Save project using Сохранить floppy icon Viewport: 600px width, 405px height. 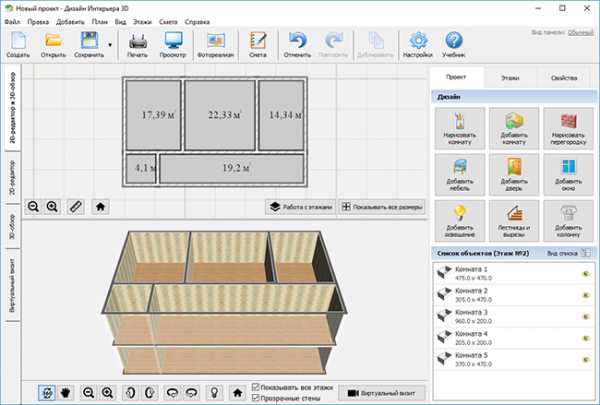(x=89, y=45)
